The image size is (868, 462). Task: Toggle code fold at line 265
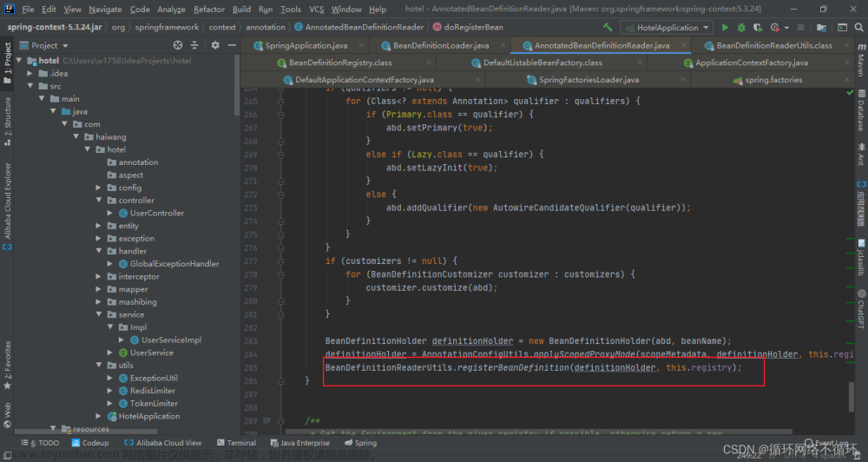[x=281, y=102]
